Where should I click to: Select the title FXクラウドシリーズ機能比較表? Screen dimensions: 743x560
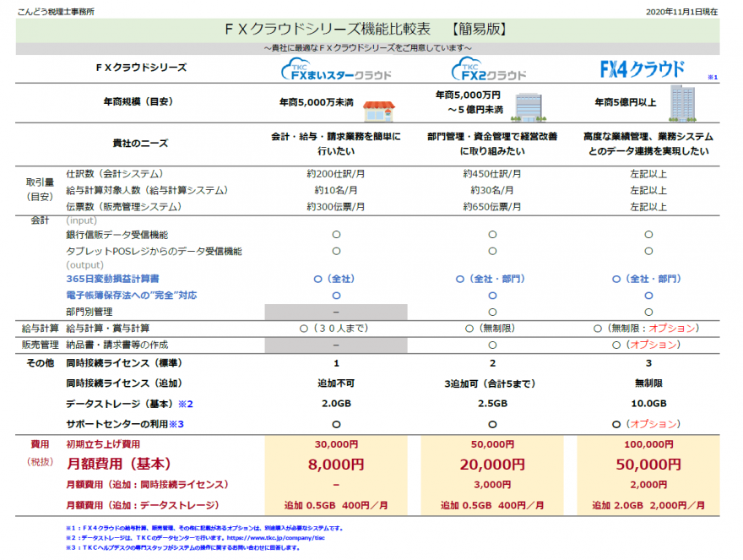pos(328,30)
